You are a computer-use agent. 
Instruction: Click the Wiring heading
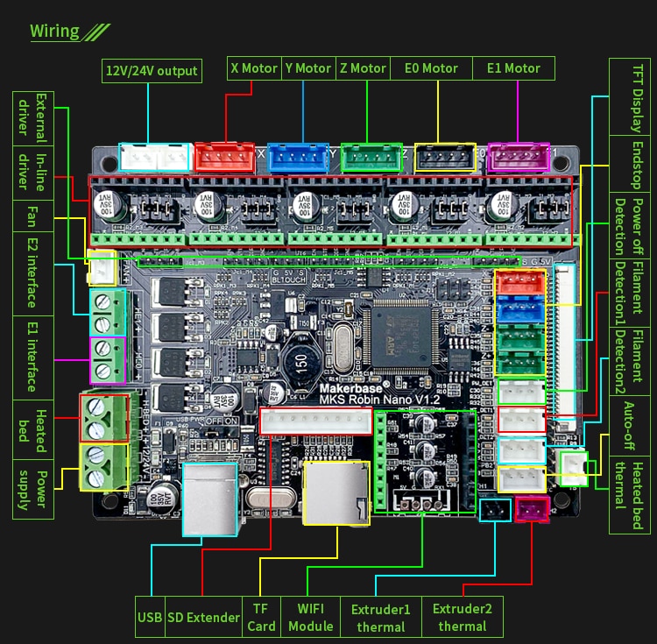pos(54,31)
